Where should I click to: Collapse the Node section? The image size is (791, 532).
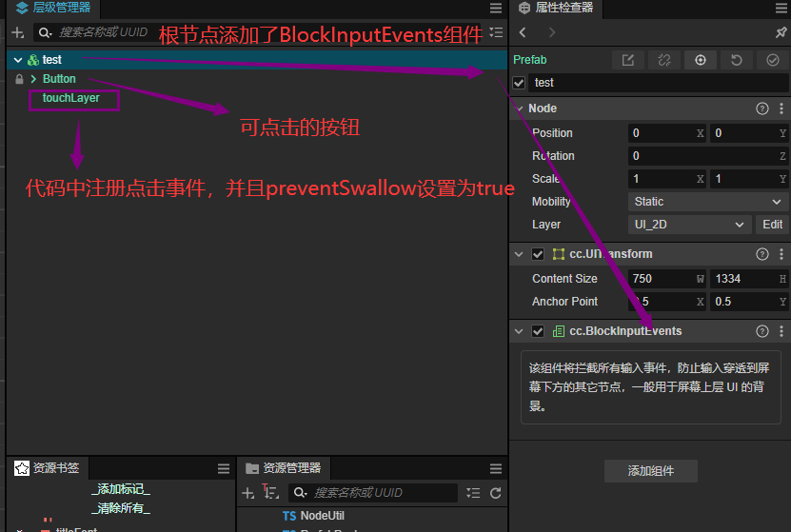519,108
